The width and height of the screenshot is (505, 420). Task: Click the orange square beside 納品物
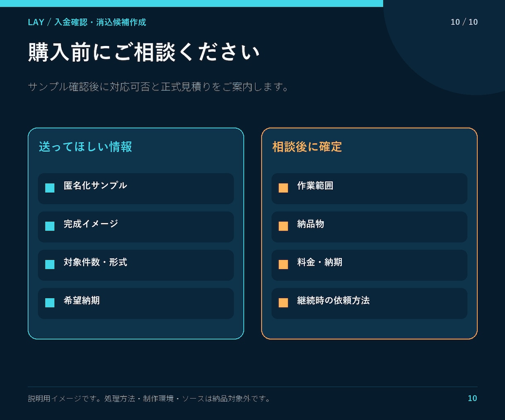(x=283, y=226)
